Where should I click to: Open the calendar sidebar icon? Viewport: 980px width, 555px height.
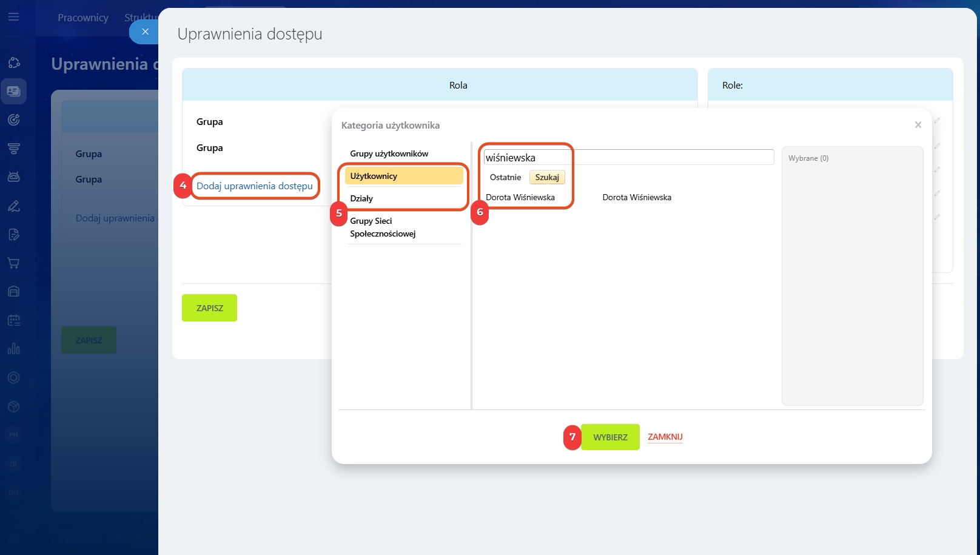coord(13,320)
